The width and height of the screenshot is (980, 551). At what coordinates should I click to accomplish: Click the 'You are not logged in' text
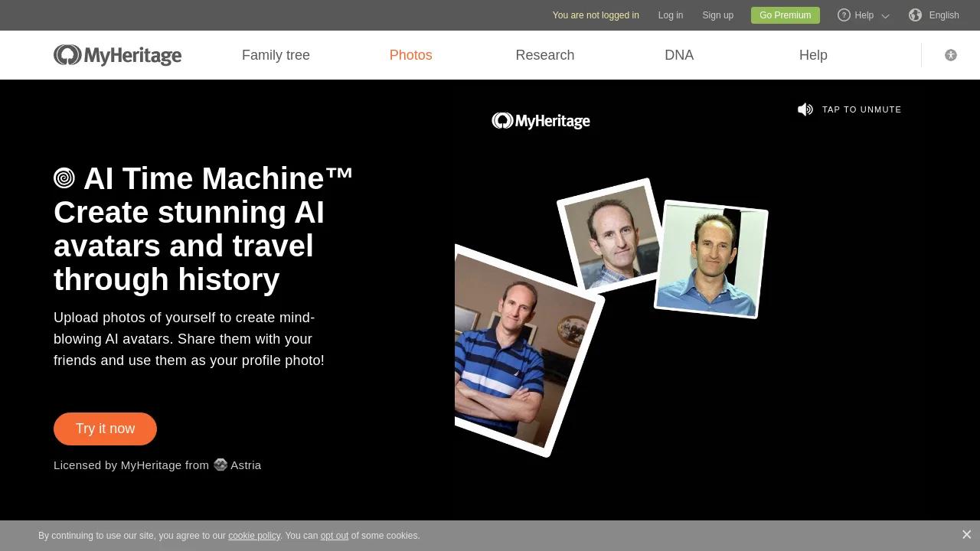(x=596, y=15)
